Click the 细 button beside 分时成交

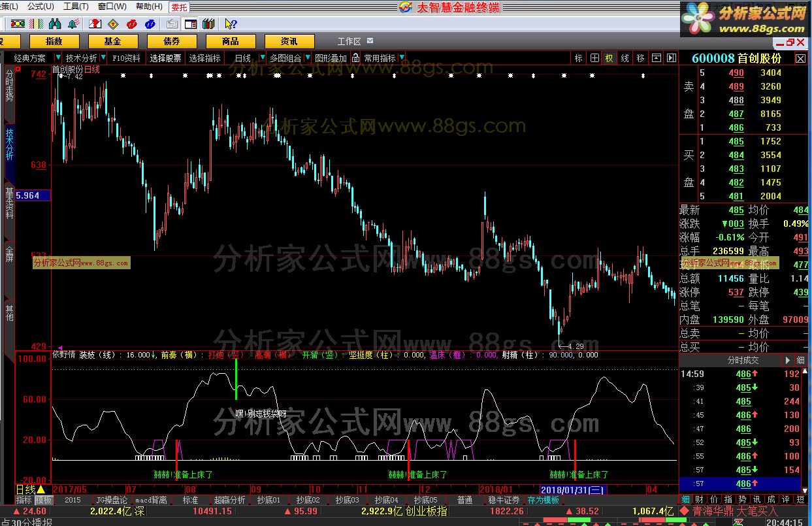tap(801, 360)
